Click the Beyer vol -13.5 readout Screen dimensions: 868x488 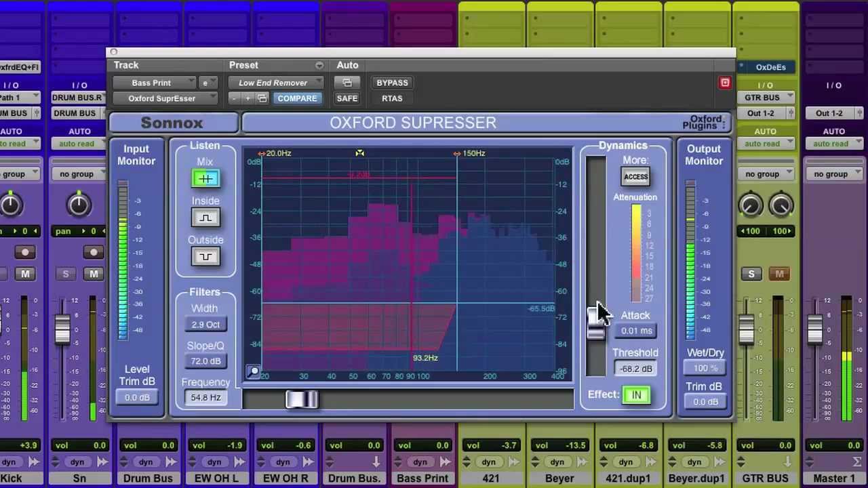pos(559,445)
